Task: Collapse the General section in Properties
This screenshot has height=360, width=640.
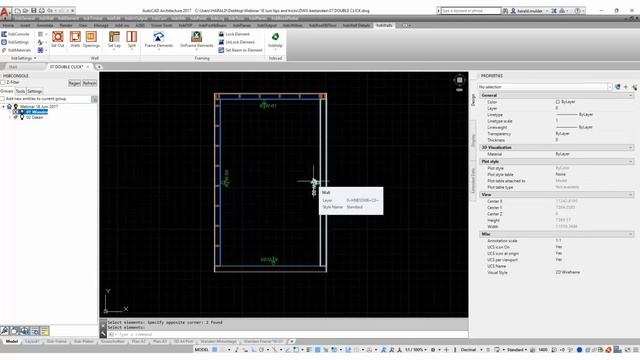Action: click(x=631, y=96)
